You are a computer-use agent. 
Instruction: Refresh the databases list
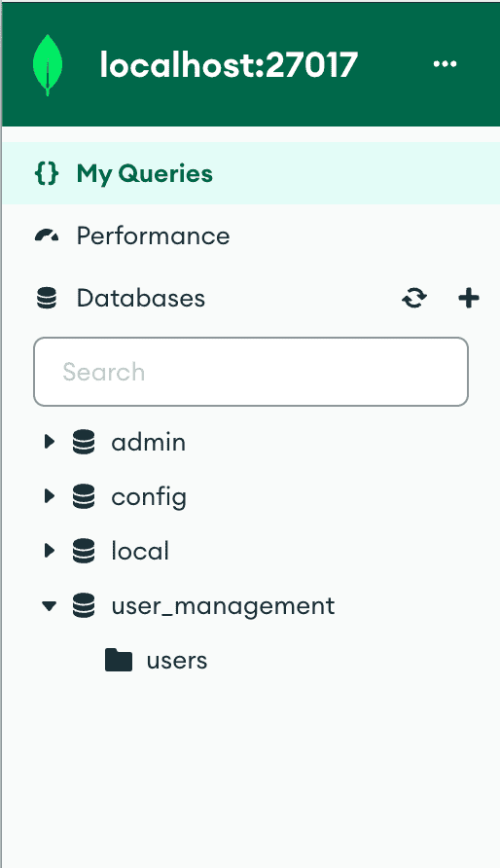tap(414, 299)
